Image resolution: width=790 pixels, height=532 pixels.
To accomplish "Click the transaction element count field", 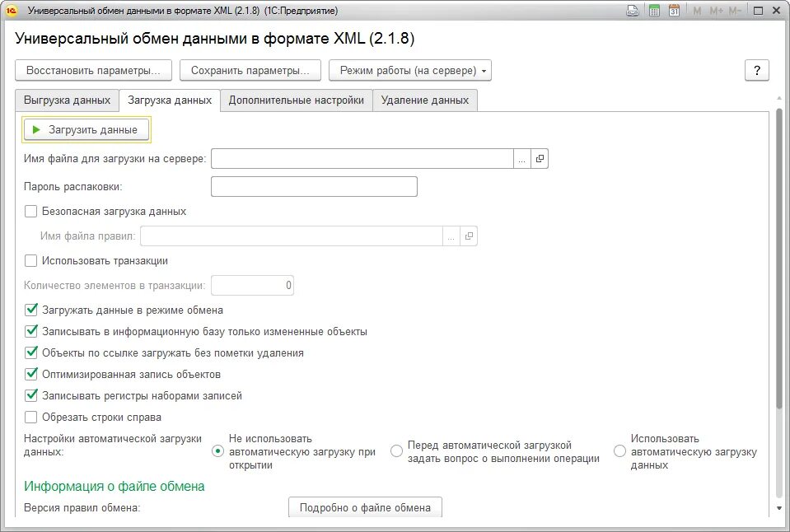I will coord(252,285).
